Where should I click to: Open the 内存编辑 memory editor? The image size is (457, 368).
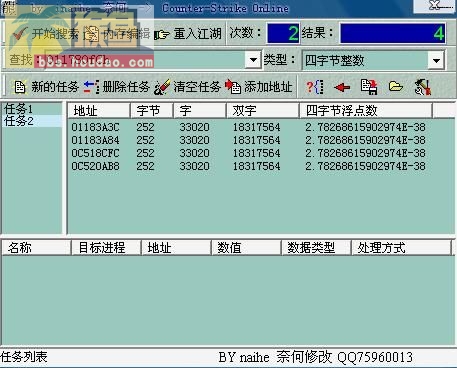pos(117,33)
